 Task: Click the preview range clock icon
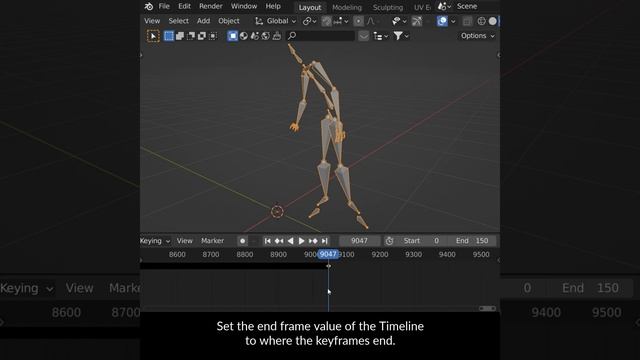point(389,241)
